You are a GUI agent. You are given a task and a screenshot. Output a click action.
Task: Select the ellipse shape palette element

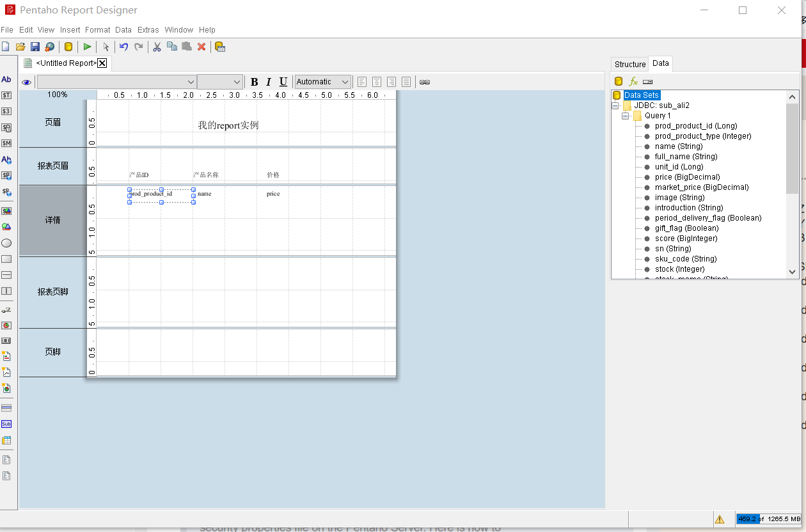pyautogui.click(x=6, y=243)
